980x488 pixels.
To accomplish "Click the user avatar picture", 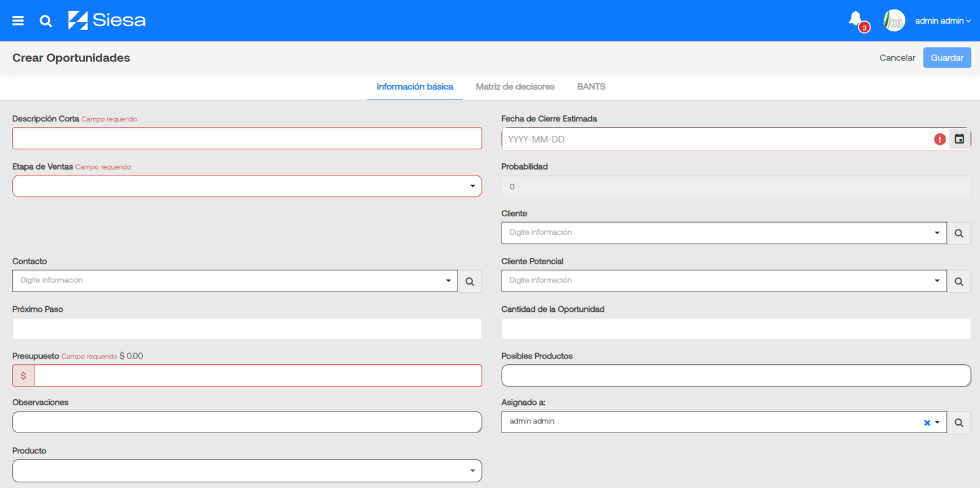I will (894, 20).
